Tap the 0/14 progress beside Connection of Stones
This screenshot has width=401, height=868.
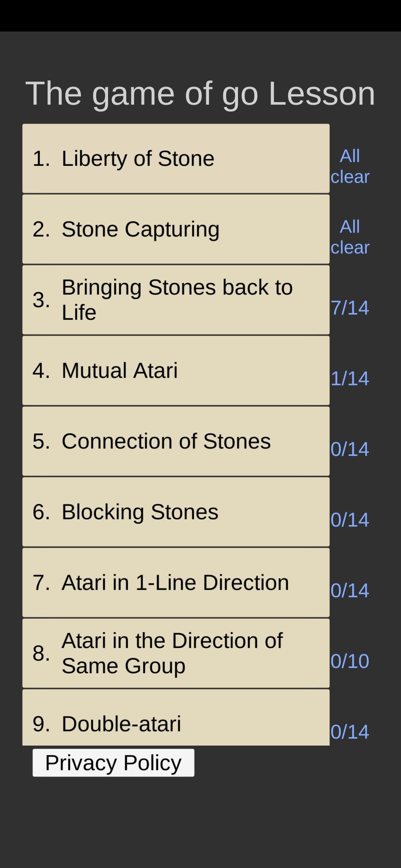tap(350, 449)
